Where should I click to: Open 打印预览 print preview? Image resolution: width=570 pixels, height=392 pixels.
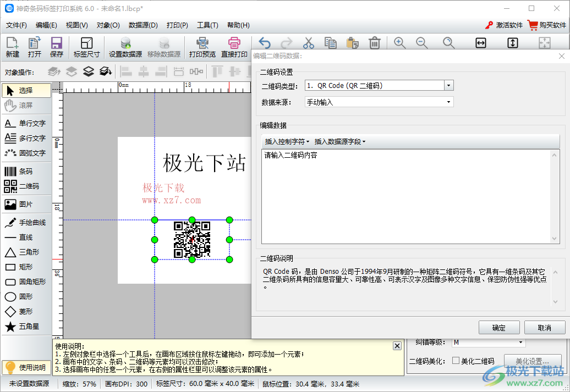tap(202, 47)
